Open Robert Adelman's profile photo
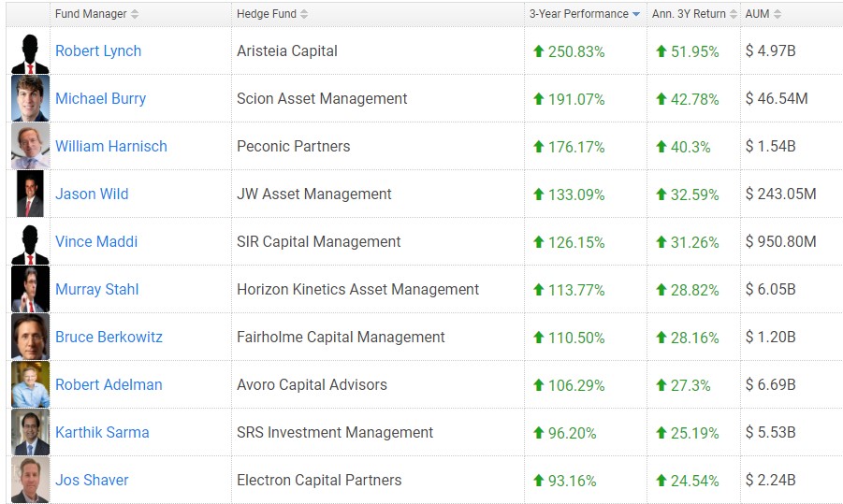Viewport: 843px width, 504px height. (x=30, y=384)
